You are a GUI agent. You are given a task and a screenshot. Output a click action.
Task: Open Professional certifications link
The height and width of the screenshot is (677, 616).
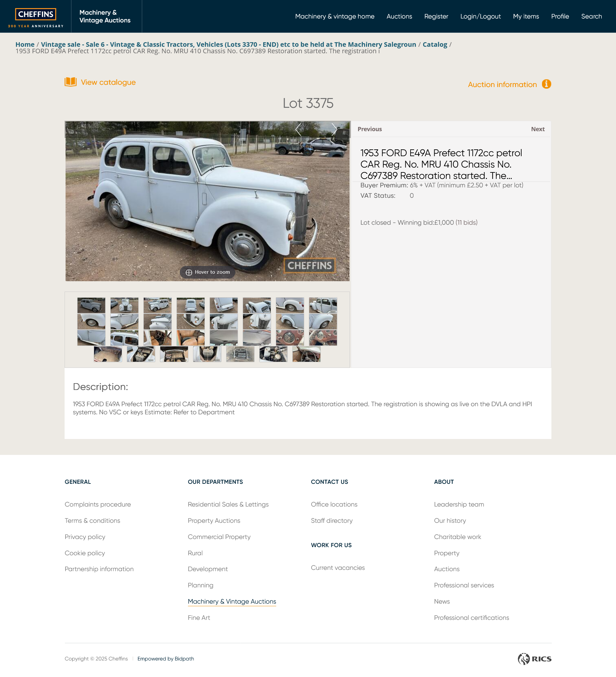[471, 618]
